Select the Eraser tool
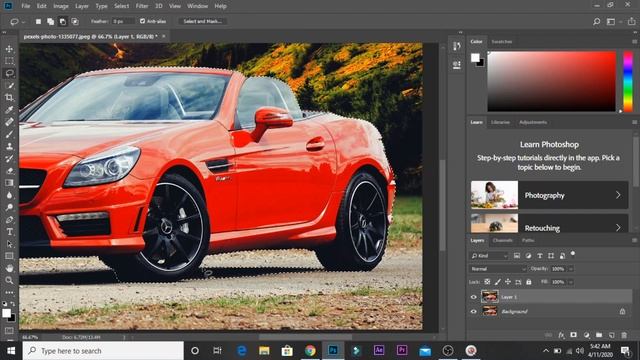Viewport: 640px width, 360px height. pos(9,171)
